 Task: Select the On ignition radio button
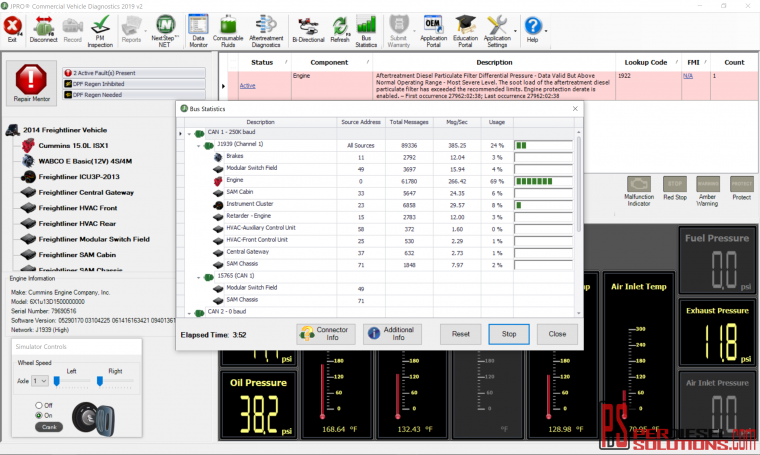[38, 415]
